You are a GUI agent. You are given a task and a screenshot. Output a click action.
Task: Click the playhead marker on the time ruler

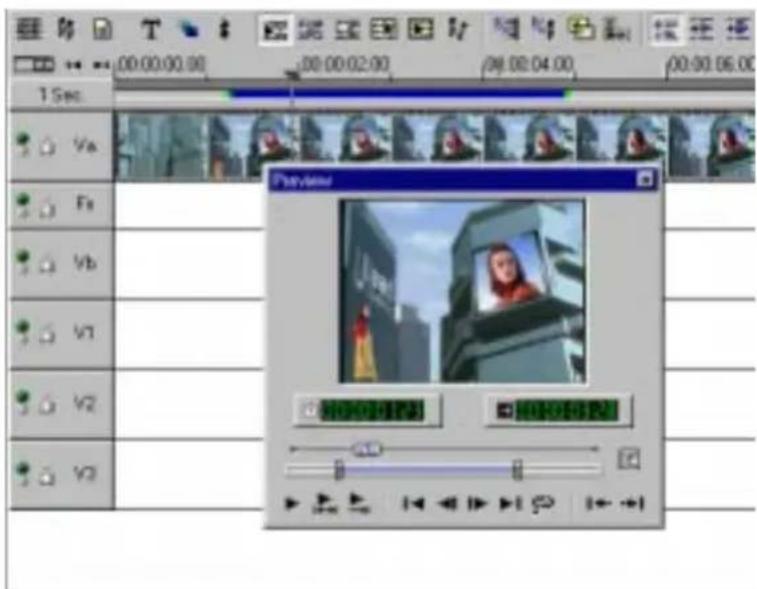point(291,76)
